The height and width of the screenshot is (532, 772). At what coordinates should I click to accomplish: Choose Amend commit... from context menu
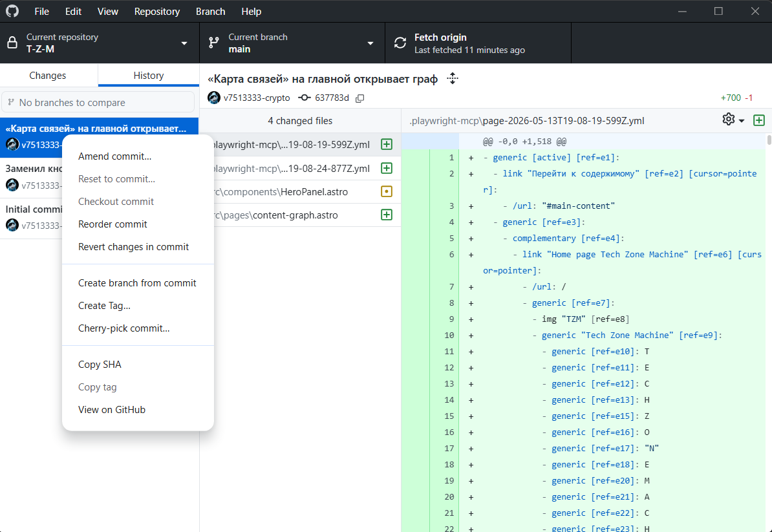[138, 156]
